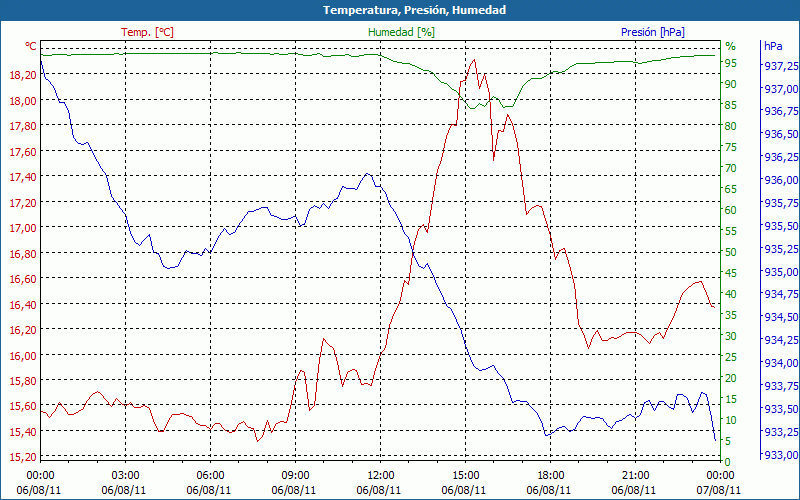Click the "934,50" pressure axis value
Viewport: 800px width, 500px height.
point(781,317)
